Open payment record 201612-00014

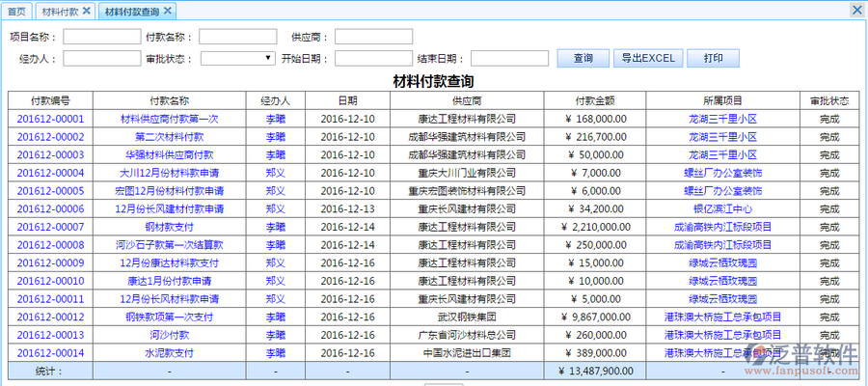pyautogui.click(x=50, y=353)
